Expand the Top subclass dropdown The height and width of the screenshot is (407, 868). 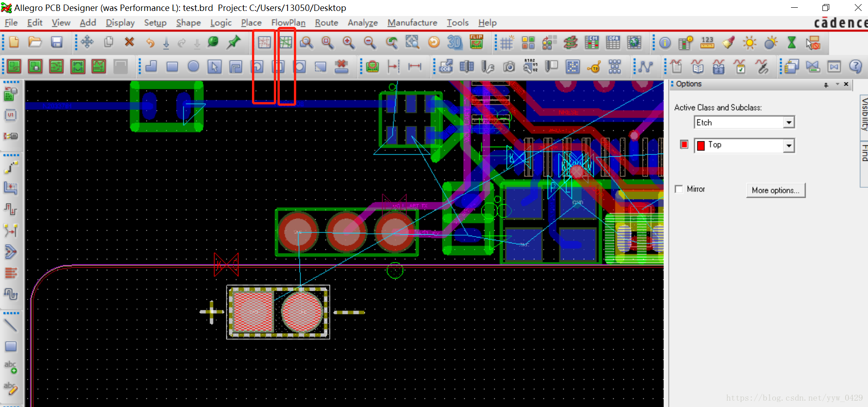pyautogui.click(x=789, y=145)
